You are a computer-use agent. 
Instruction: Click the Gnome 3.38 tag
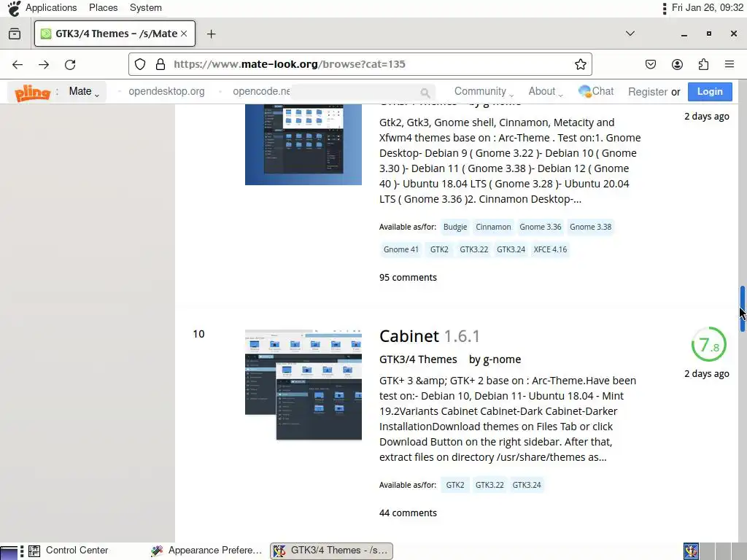click(590, 227)
